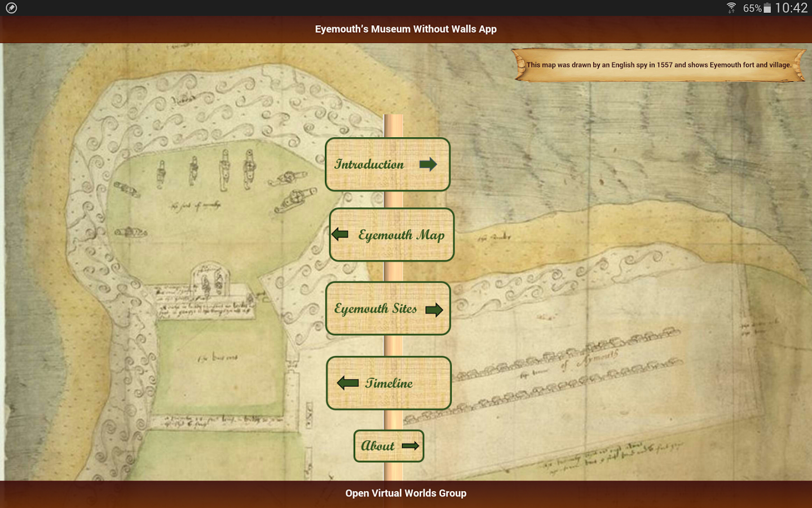Click the left arrow on Eyemouth Map sign
This screenshot has height=508, width=812.
340,234
